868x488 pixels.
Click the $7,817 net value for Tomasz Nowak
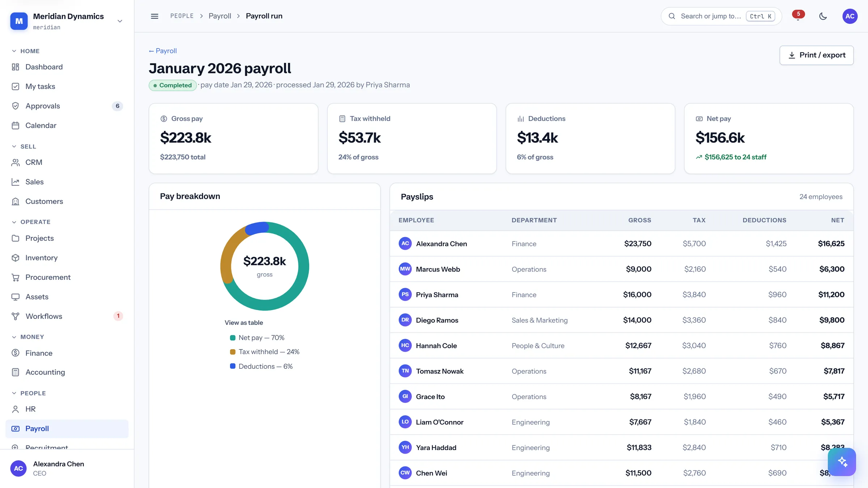[x=834, y=371]
